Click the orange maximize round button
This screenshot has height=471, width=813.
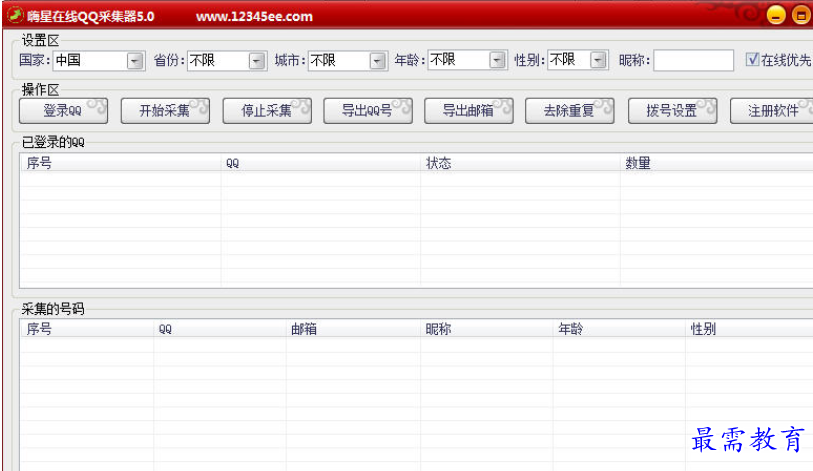(801, 16)
